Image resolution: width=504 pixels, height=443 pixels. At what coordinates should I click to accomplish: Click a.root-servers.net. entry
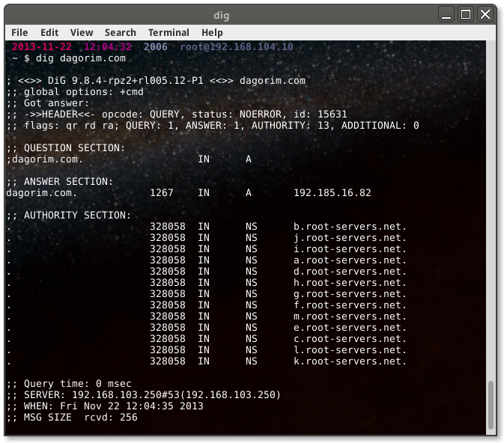pyautogui.click(x=350, y=260)
